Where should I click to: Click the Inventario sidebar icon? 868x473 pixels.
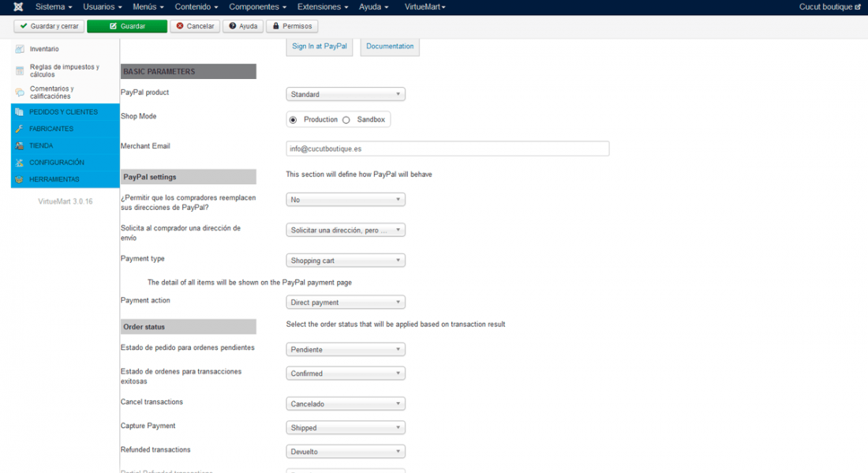[x=20, y=49]
